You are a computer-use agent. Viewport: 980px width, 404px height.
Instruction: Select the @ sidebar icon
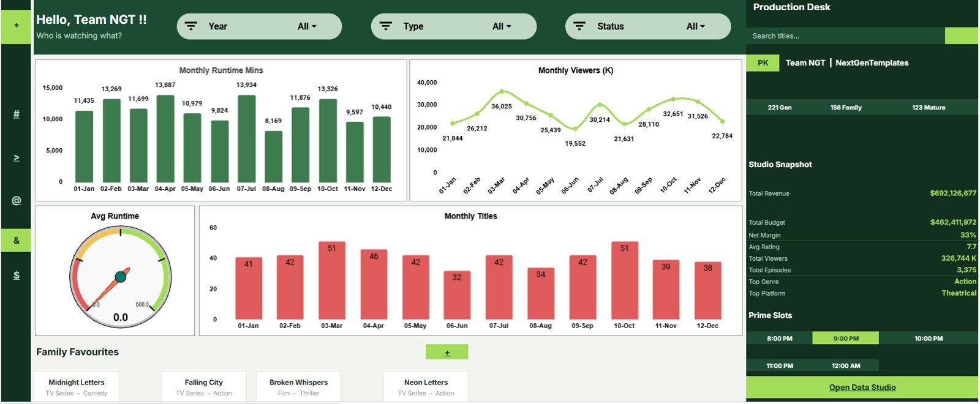(x=17, y=201)
